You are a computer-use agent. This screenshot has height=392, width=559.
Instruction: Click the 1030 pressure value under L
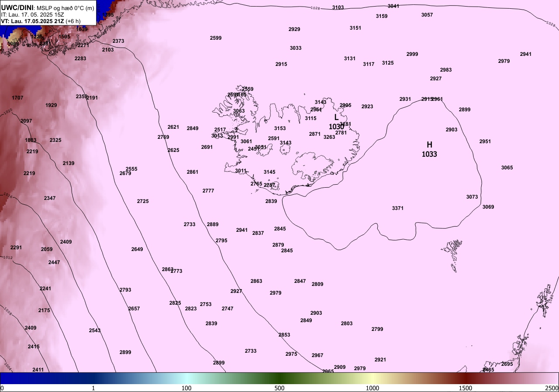pos(336,127)
